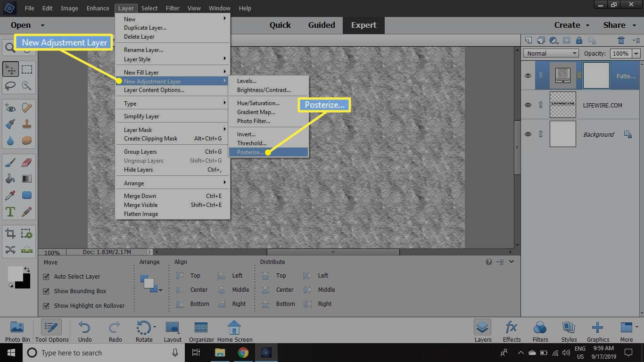Select Flatten Image in Layer menu

pos(173,214)
